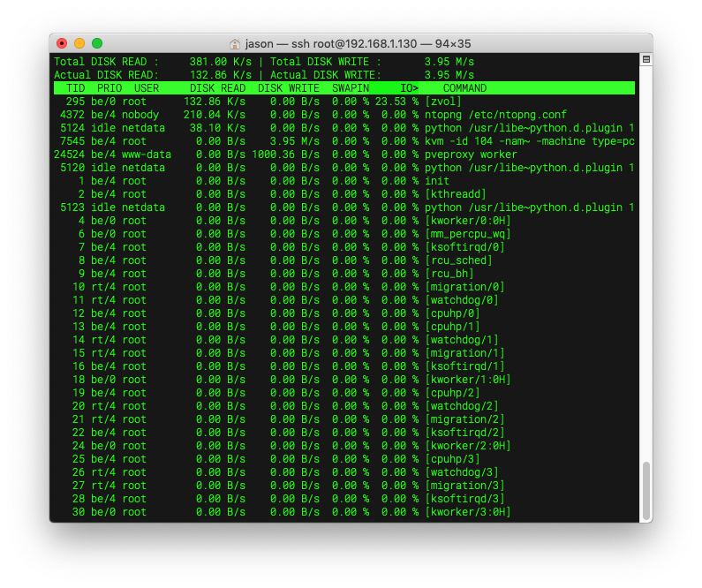Click the 38.10 K/s disk read value
This screenshot has height=588, width=702.
click(217, 128)
